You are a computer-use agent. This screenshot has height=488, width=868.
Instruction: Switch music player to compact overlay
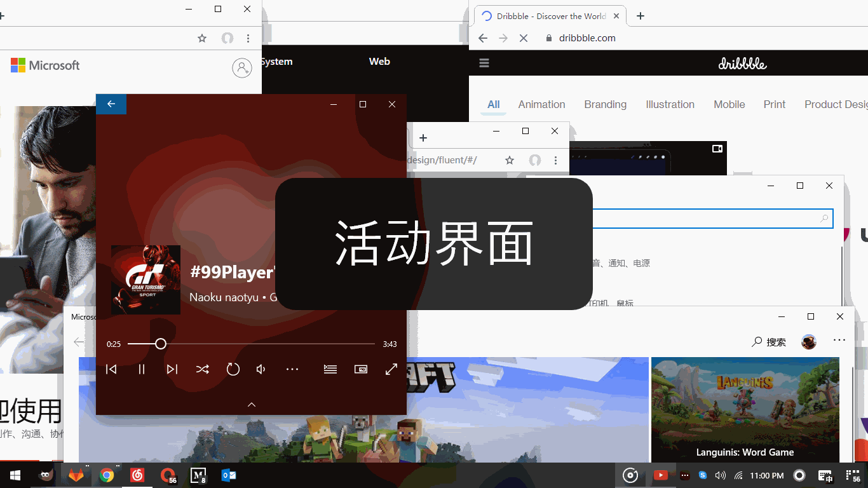[361, 369]
